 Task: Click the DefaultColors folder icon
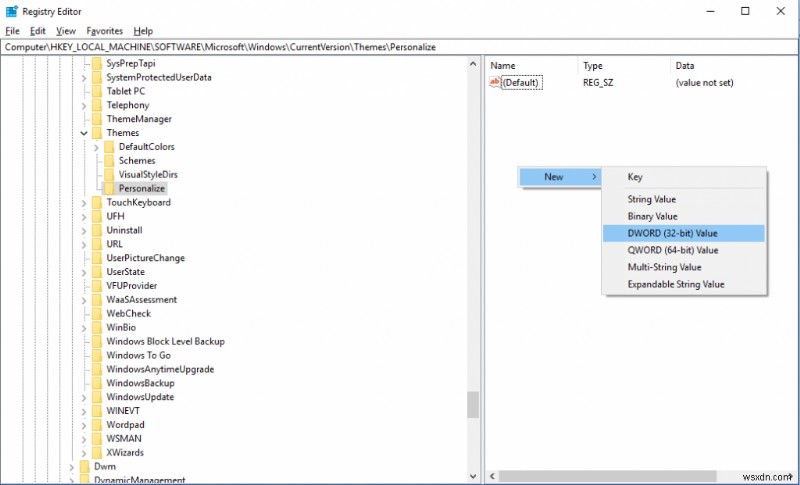tap(109, 147)
